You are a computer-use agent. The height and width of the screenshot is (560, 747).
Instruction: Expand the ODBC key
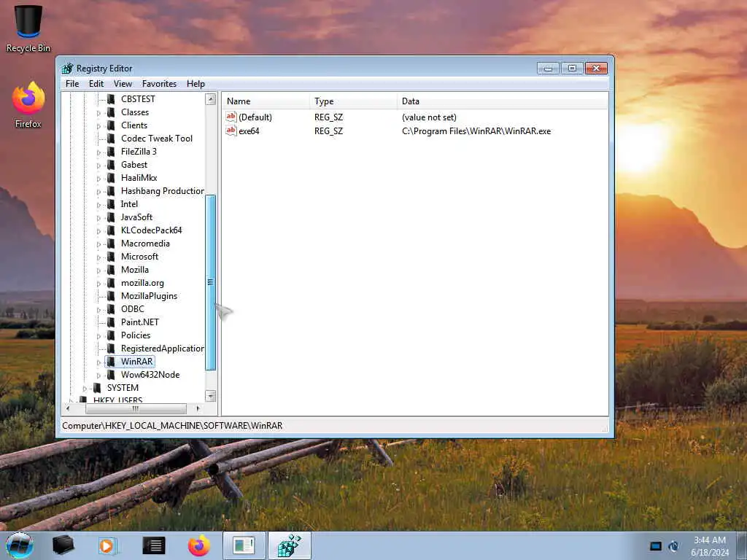[98, 310]
